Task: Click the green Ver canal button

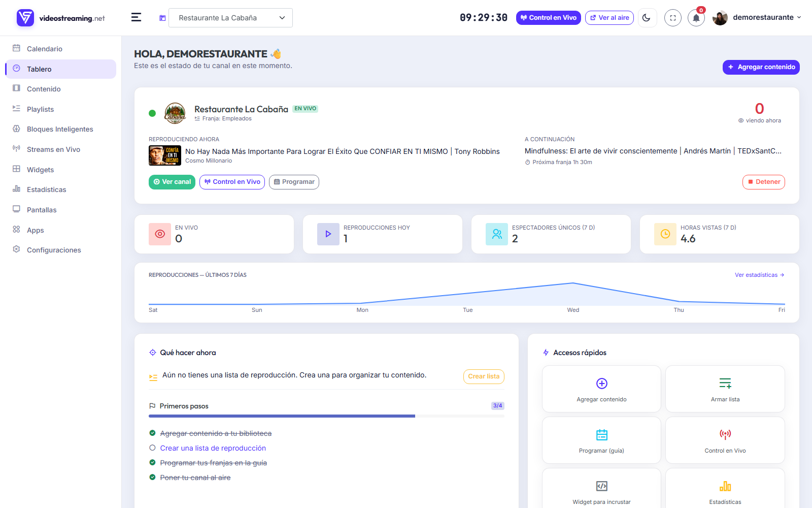Action: 172,182
